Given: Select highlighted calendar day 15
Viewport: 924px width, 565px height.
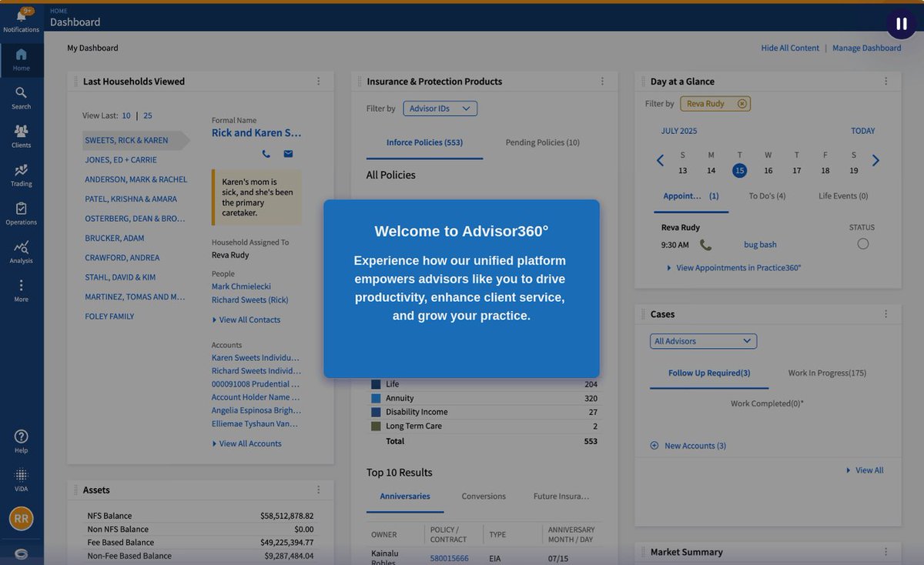Looking at the screenshot, I should 739,171.
